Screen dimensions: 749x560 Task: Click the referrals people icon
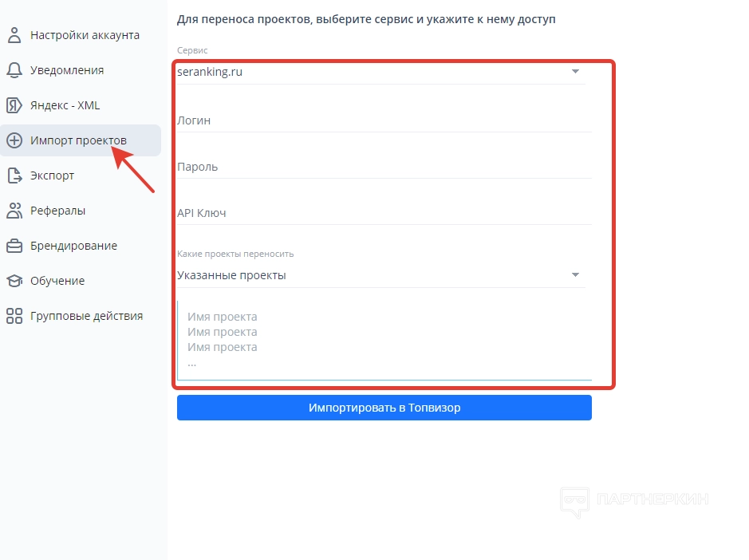tap(14, 211)
